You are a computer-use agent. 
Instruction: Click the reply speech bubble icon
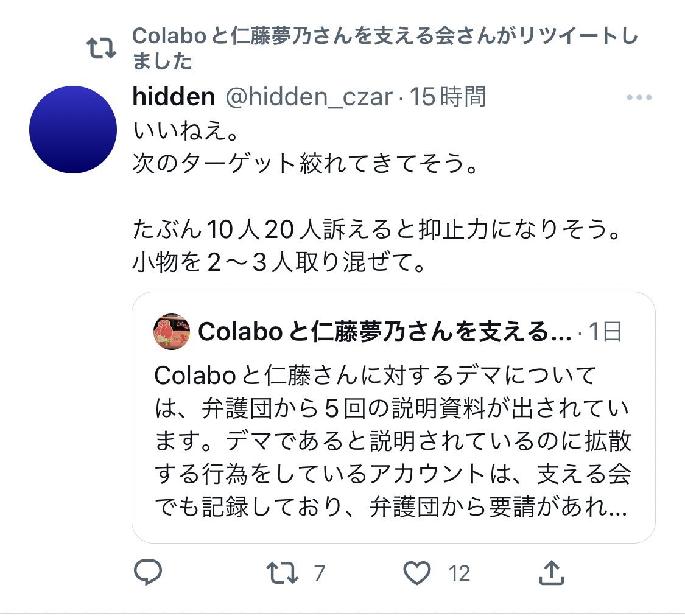(148, 572)
